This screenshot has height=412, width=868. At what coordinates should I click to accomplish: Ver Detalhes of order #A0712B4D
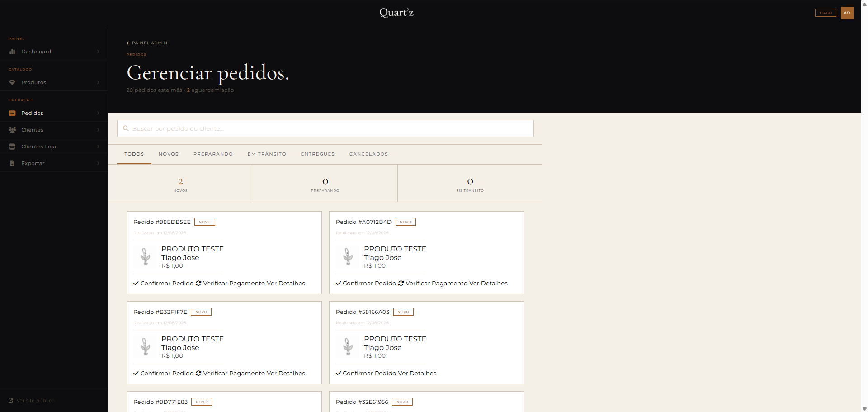[489, 283]
